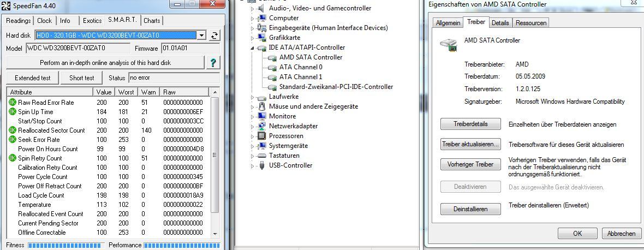Viewport: 644px width, 250px height.
Task: Open the Hard disk dropdown list
Action: click(x=202, y=35)
